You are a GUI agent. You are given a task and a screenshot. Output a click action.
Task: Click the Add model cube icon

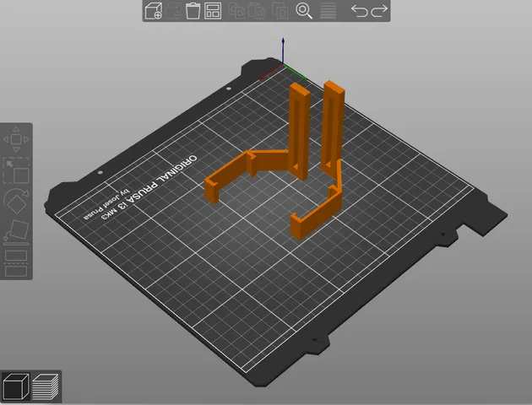154,11
